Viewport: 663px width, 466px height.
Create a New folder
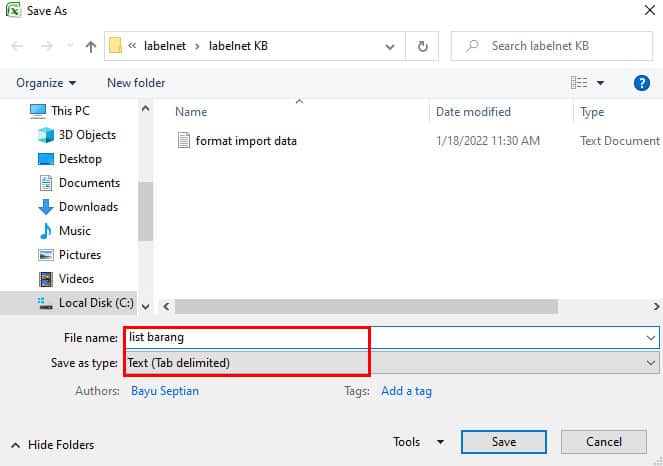[x=136, y=83]
